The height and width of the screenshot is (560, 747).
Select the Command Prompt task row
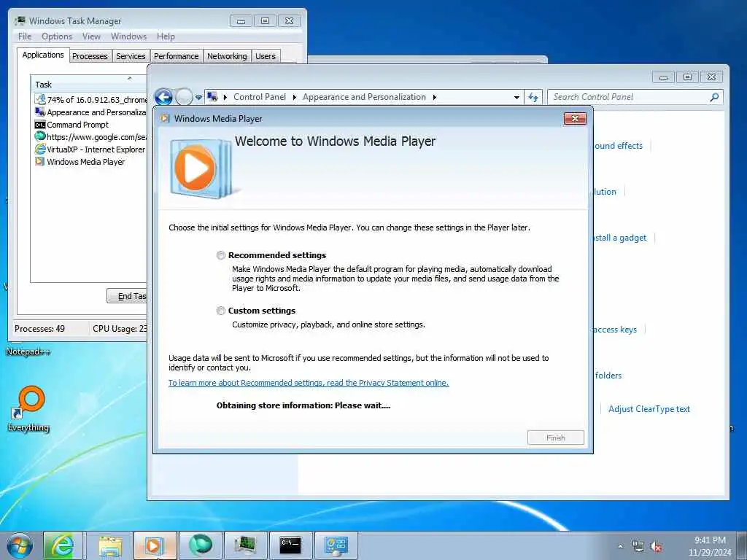pyautogui.click(x=90, y=124)
